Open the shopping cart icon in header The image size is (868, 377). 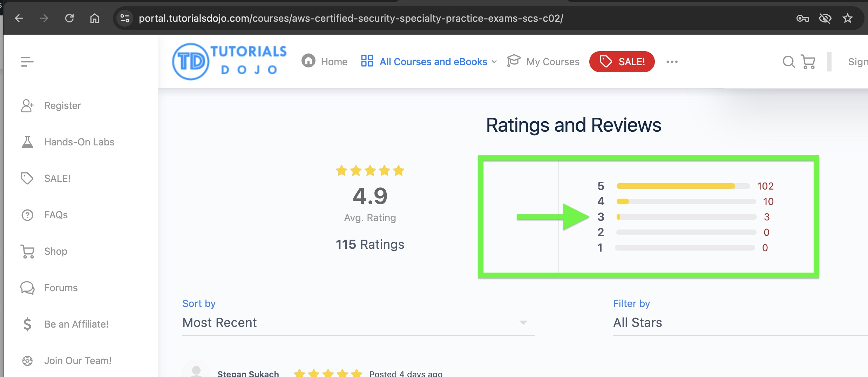pyautogui.click(x=808, y=62)
